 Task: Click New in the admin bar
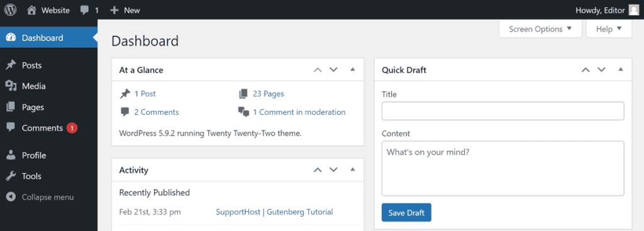pos(132,10)
